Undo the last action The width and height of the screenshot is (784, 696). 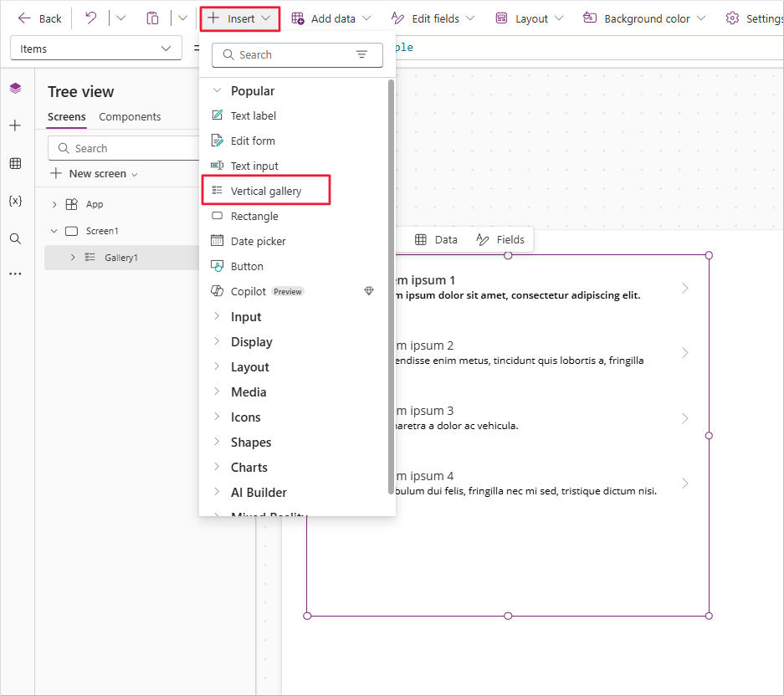[90, 18]
